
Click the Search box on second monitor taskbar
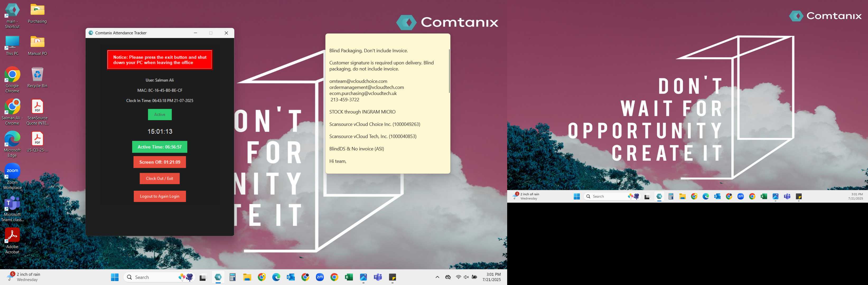(x=612, y=197)
